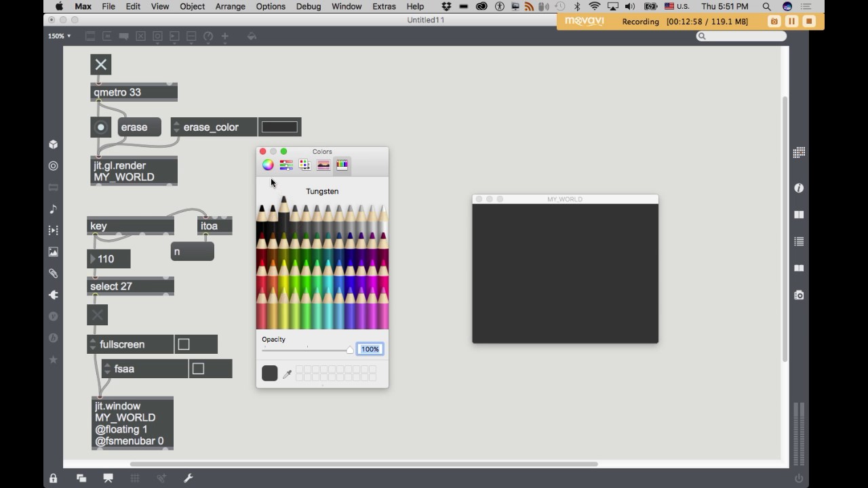Check the fullscreen attribute checkbox
The image size is (868, 488).
point(184,344)
